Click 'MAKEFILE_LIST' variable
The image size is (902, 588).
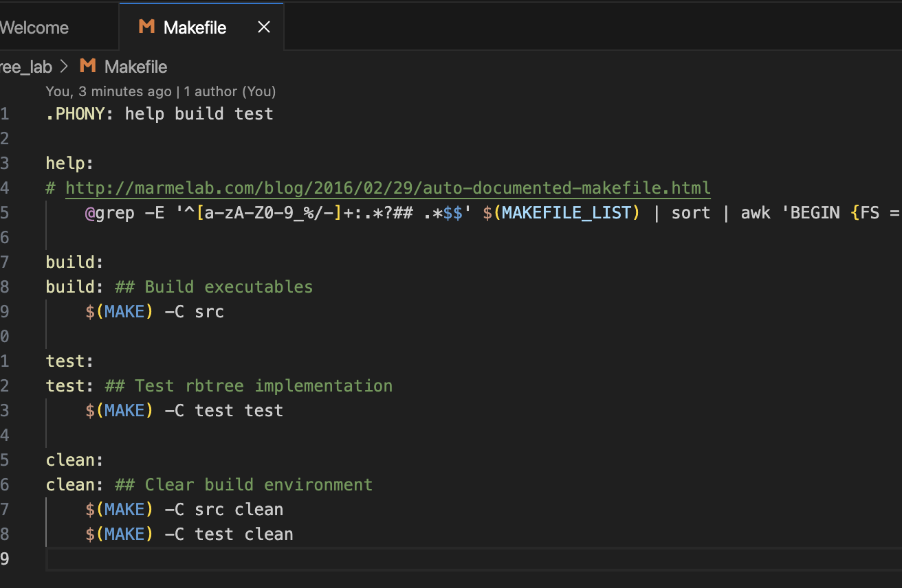(566, 212)
